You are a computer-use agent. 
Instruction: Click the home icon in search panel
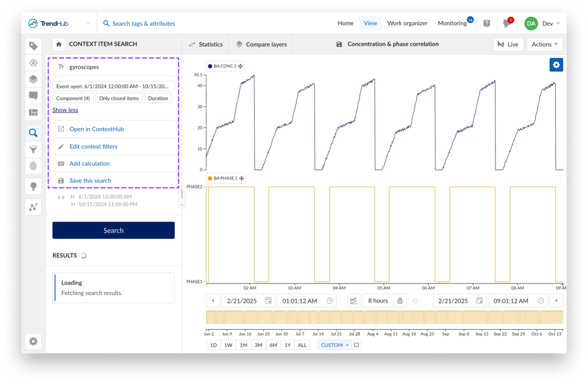click(59, 44)
